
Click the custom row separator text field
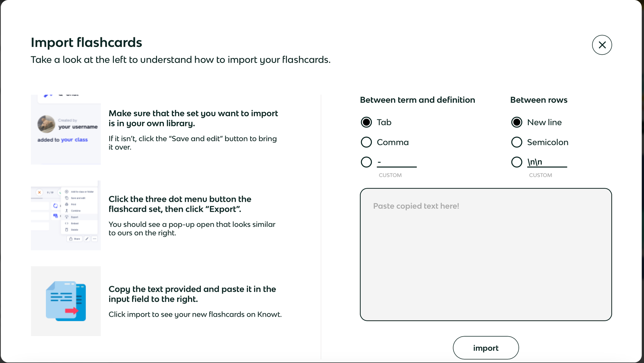[547, 162]
